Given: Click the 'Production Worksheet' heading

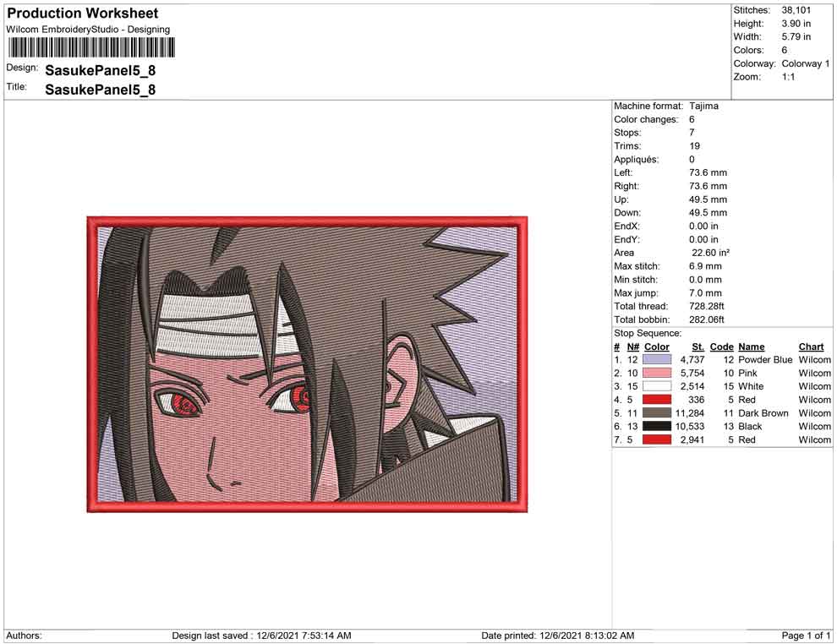Looking at the screenshot, I should 83,14.
